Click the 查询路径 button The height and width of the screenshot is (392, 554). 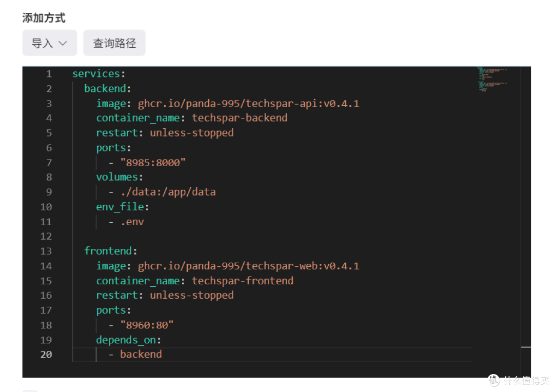click(x=114, y=43)
